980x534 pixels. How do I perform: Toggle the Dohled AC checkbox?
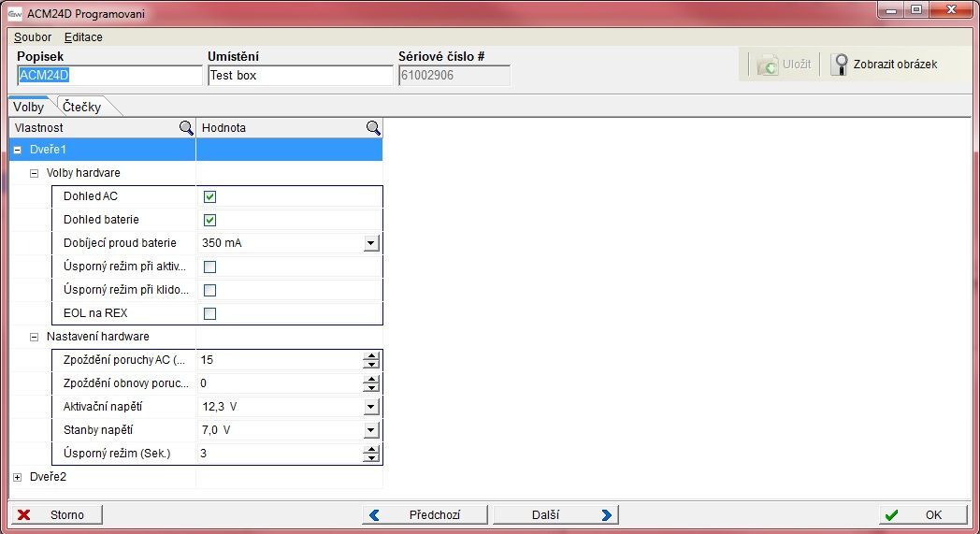[209, 197]
